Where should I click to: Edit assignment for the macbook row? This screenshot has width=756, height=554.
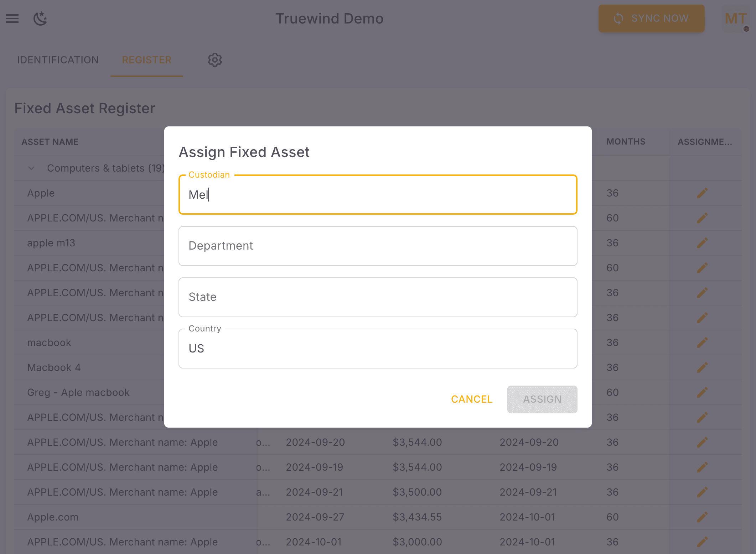pos(702,342)
